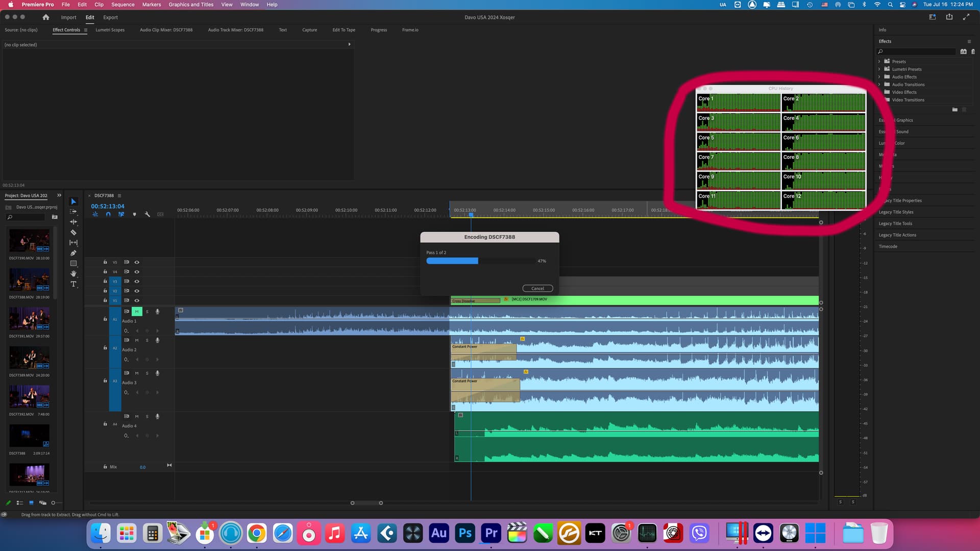Click the captions track options icon
980x551 pixels.
(x=160, y=214)
